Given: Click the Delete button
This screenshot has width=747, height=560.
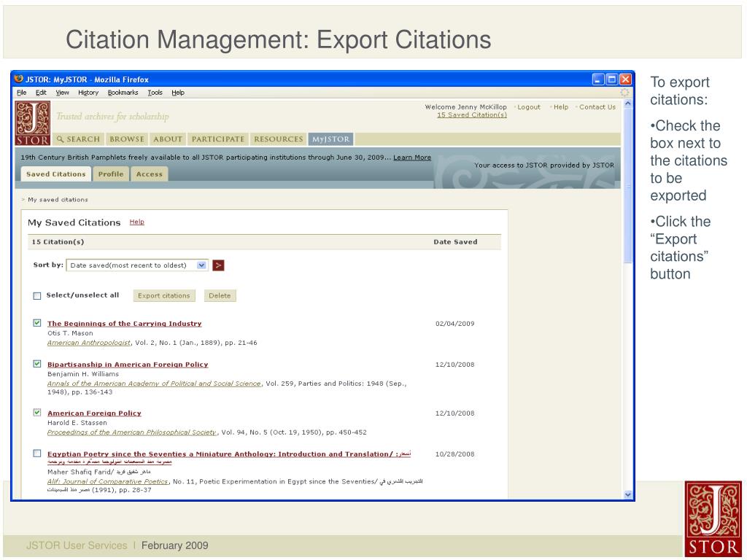Looking at the screenshot, I should tap(220, 296).
